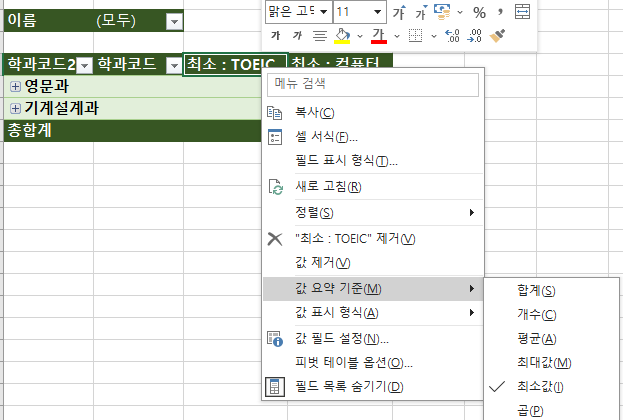Open the font size dropdown

(x=377, y=12)
